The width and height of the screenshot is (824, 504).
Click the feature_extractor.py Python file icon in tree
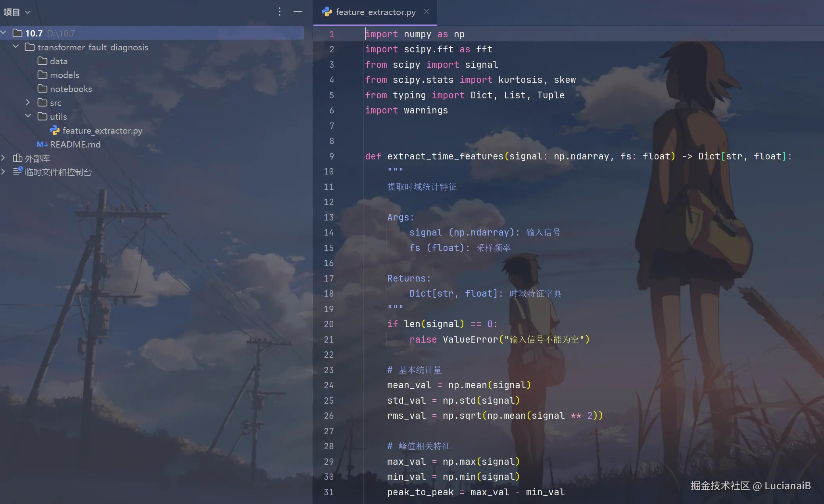[x=55, y=130]
